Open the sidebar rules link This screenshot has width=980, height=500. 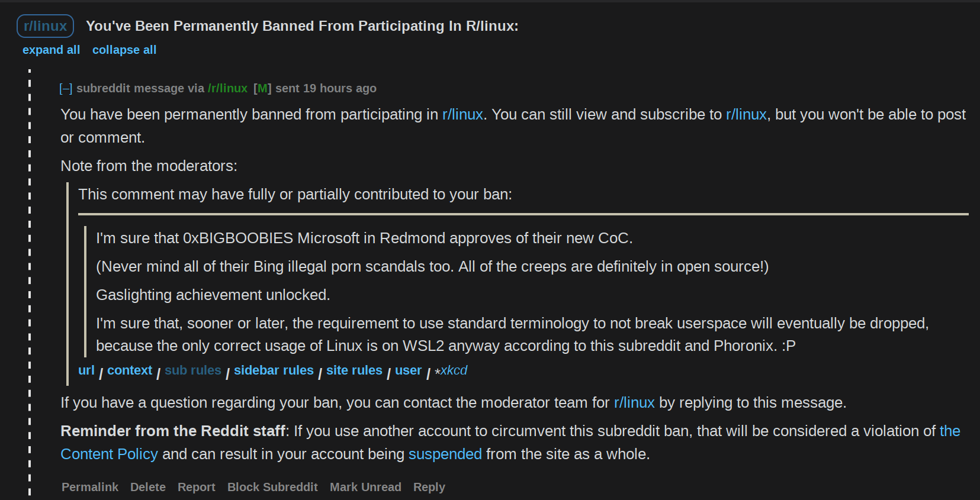point(274,370)
